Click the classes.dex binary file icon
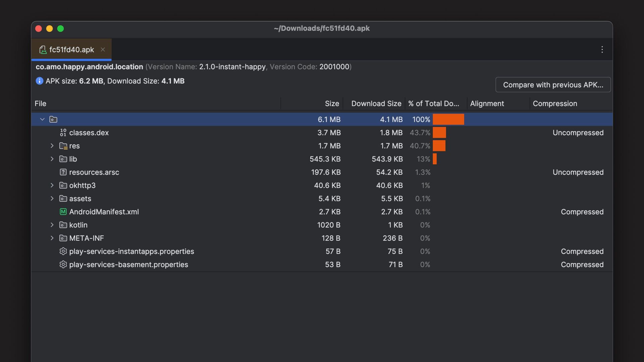Screen dimensions: 644x362 (63, 133)
